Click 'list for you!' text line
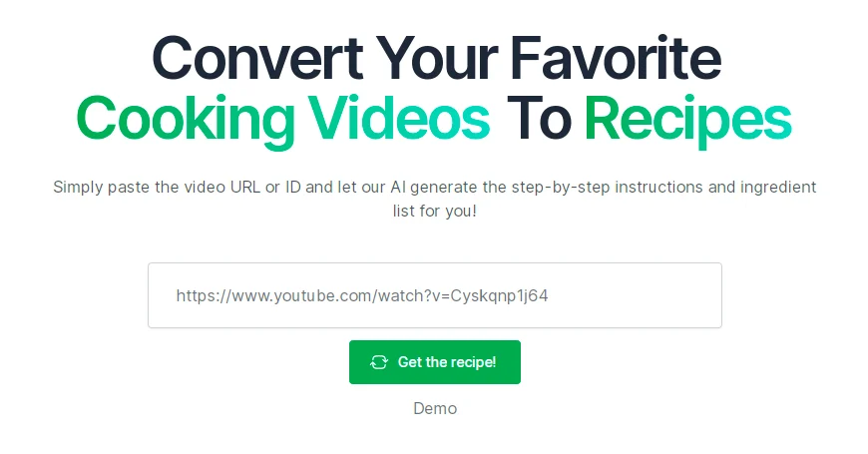The image size is (868, 454). pyautogui.click(x=435, y=211)
